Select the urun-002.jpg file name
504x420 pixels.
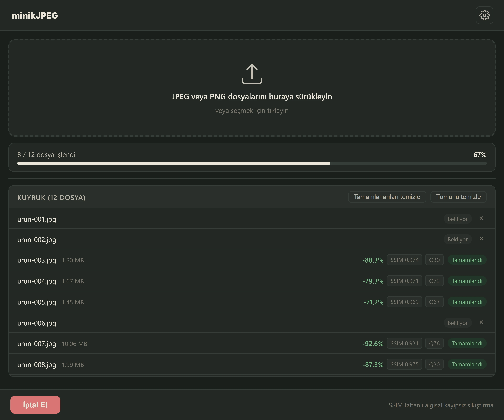37,240
